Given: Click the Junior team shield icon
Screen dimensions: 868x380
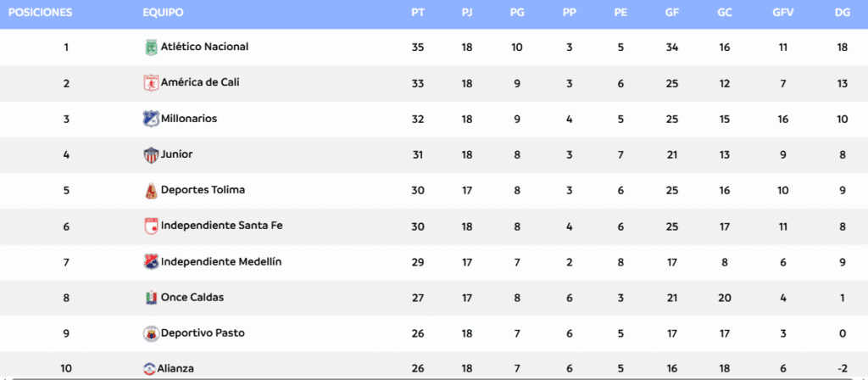Looking at the screenshot, I should pyautogui.click(x=151, y=155).
